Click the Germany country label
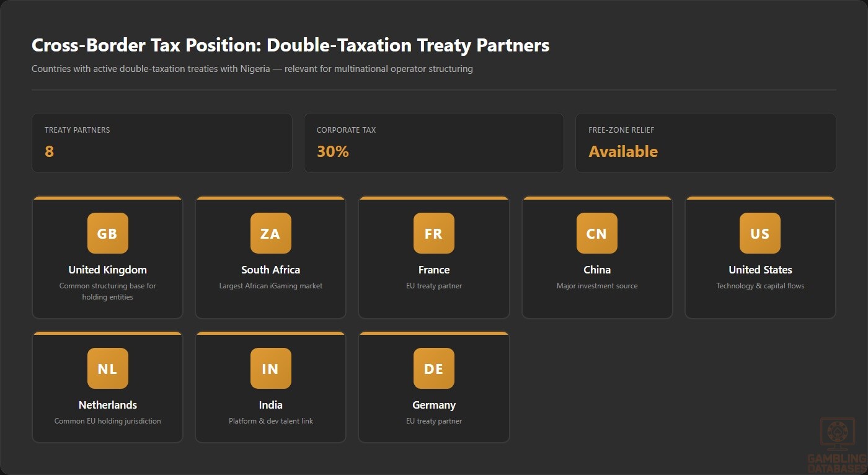868x475 pixels. 433,405
